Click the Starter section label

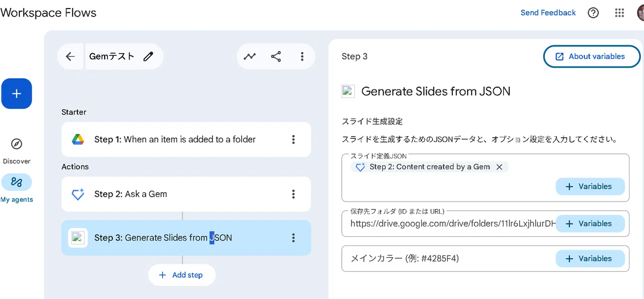point(74,112)
